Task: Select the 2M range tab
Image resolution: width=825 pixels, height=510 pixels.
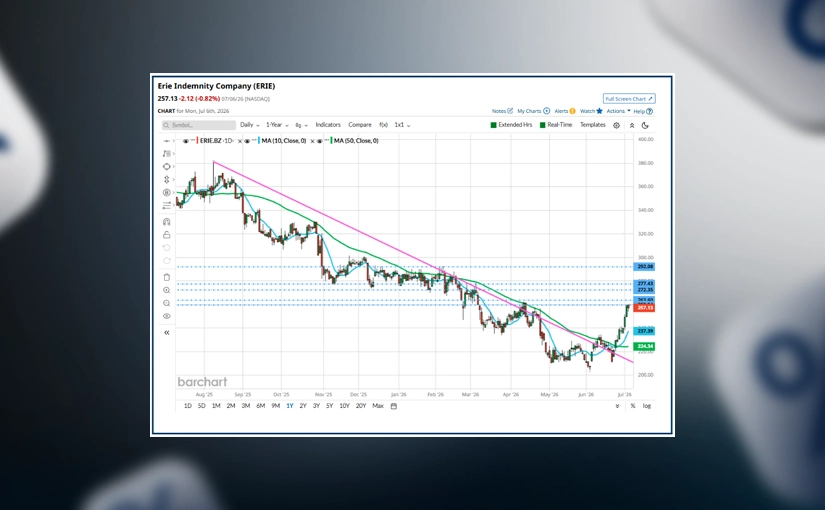Action: [231, 406]
